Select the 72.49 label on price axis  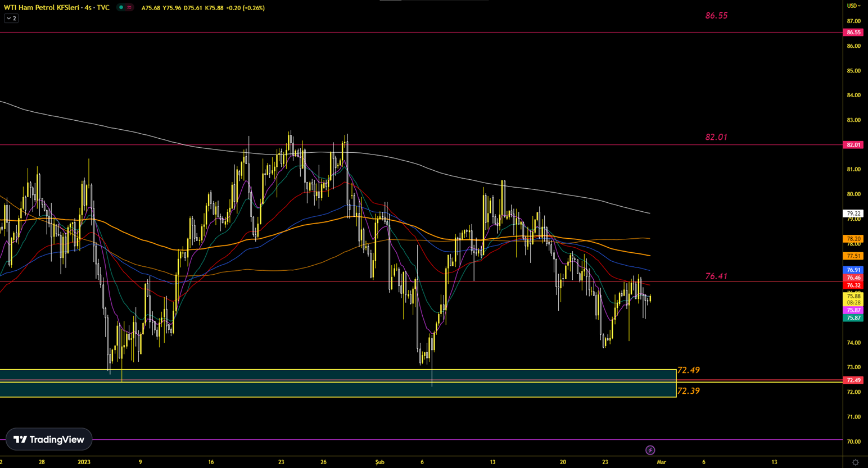point(853,380)
